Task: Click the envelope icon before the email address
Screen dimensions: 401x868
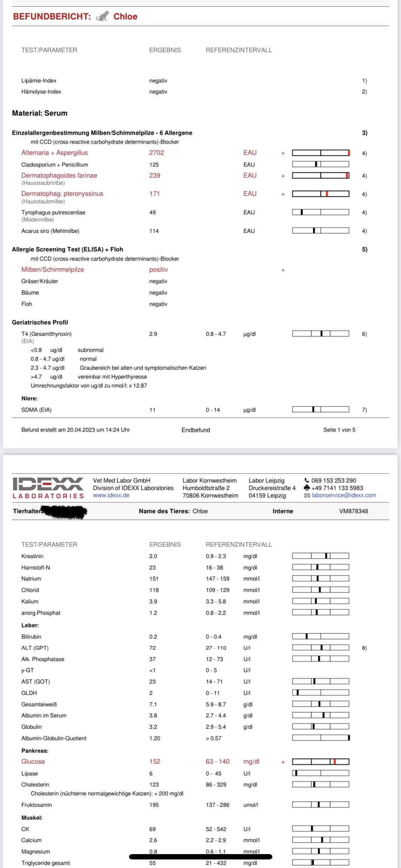Action: click(307, 495)
